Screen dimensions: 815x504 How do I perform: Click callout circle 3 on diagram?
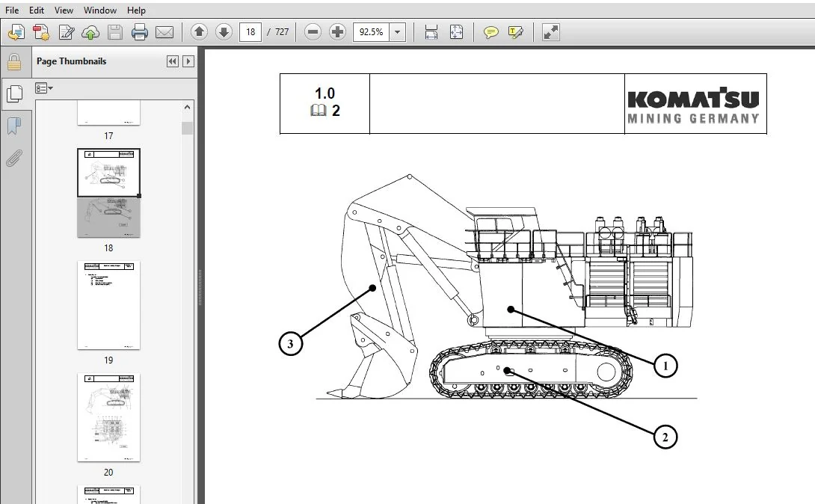(290, 343)
